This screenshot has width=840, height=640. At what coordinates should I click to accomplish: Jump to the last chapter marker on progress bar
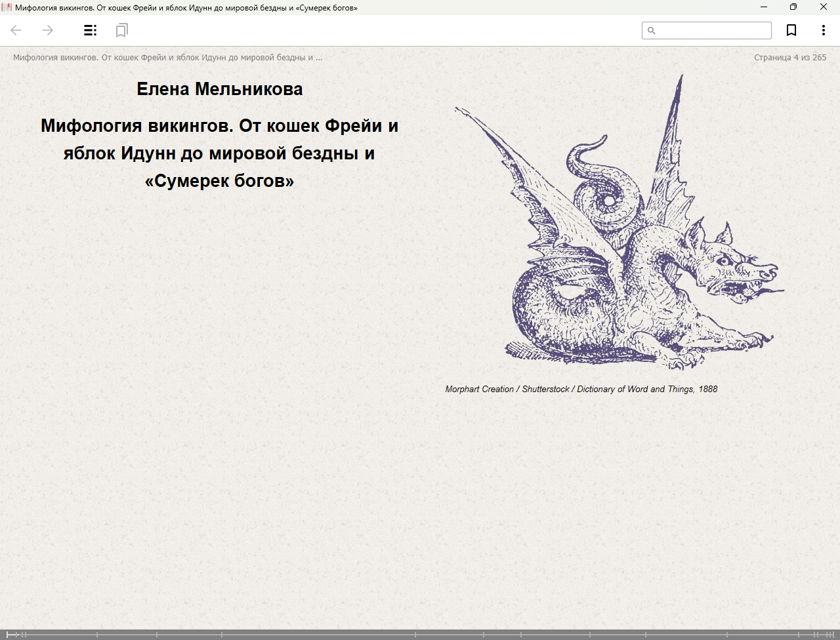(833, 634)
